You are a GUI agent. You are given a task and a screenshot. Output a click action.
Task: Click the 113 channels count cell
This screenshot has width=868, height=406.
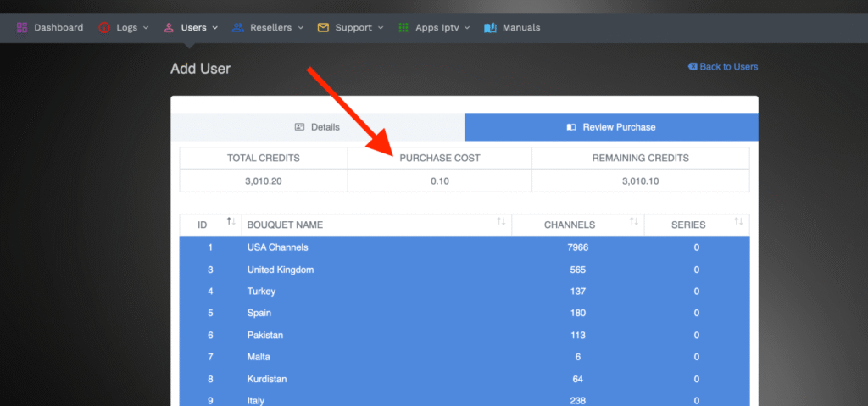click(578, 335)
